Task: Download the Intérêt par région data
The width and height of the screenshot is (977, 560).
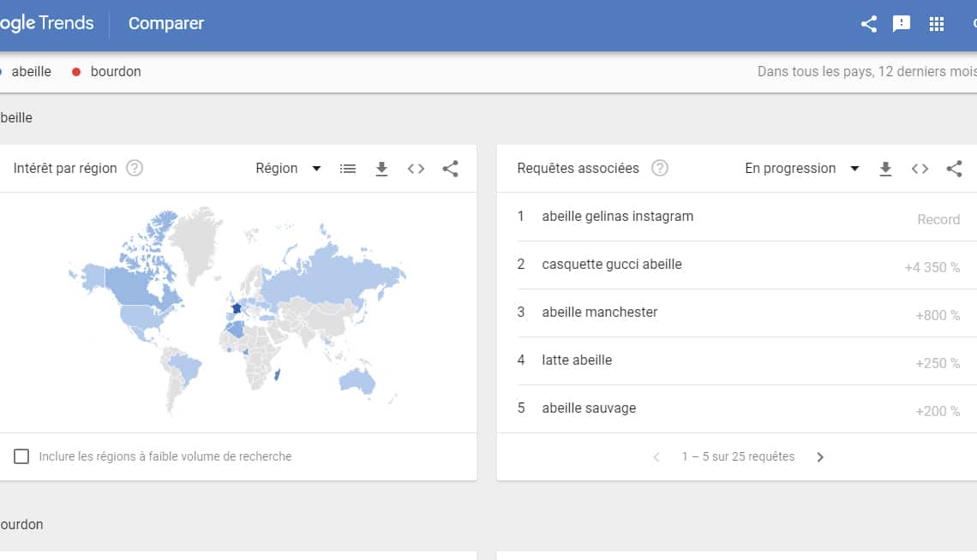Action: (382, 169)
